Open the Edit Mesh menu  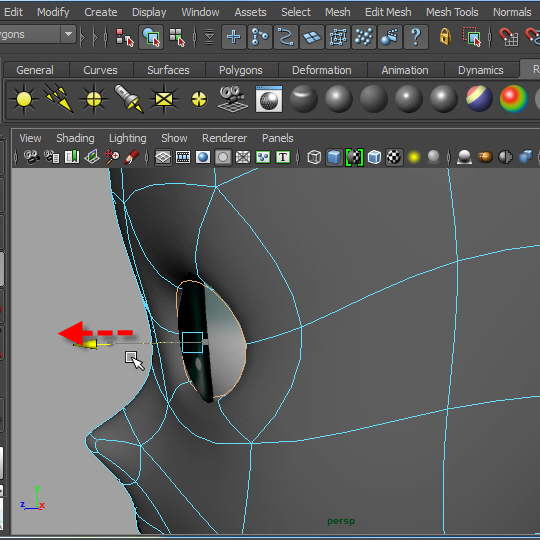click(x=388, y=12)
